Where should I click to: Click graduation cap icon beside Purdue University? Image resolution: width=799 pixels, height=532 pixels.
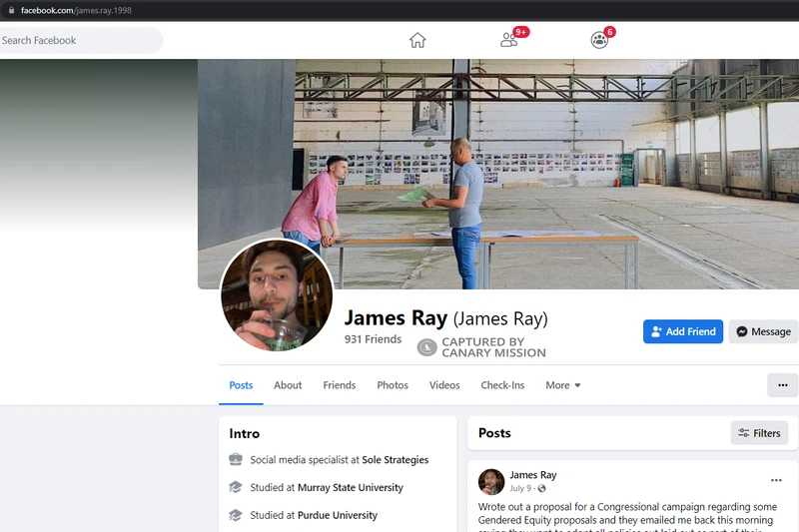click(x=236, y=515)
